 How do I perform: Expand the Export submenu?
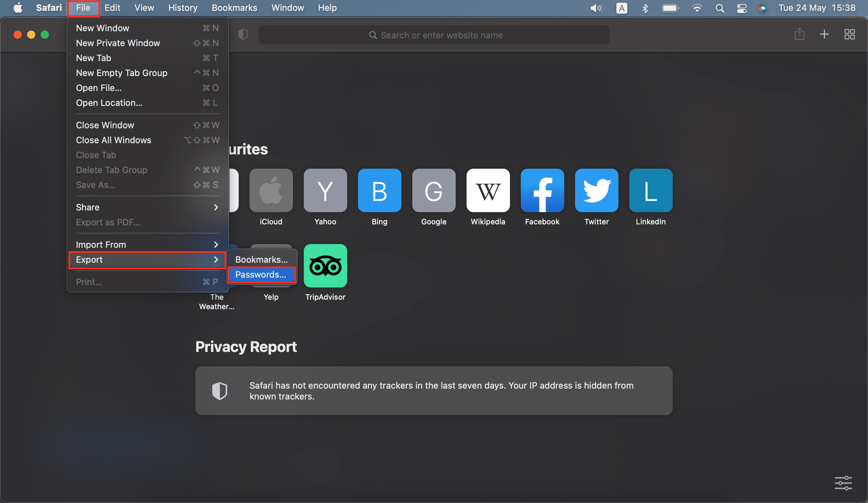pos(146,259)
